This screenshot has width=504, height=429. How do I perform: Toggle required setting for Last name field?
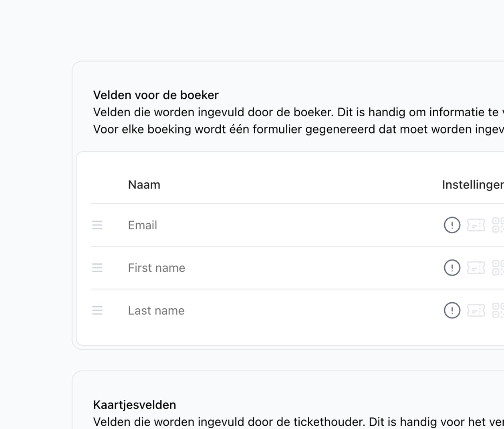coord(452,310)
